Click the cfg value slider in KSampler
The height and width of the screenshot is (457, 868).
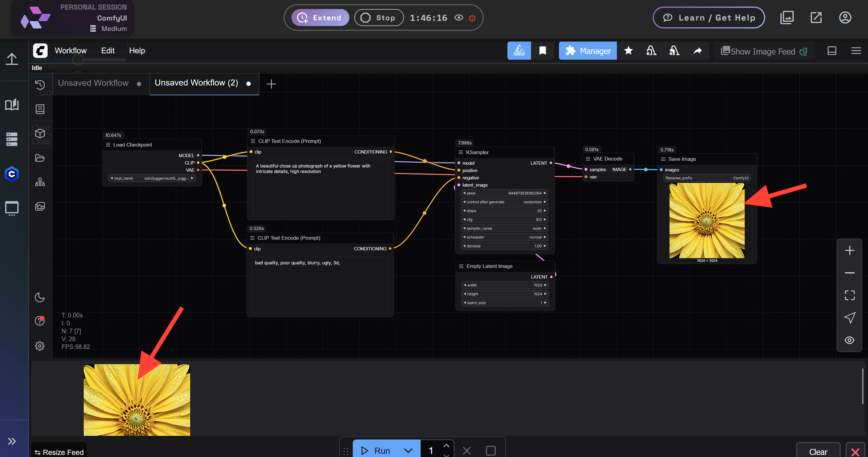click(x=505, y=219)
